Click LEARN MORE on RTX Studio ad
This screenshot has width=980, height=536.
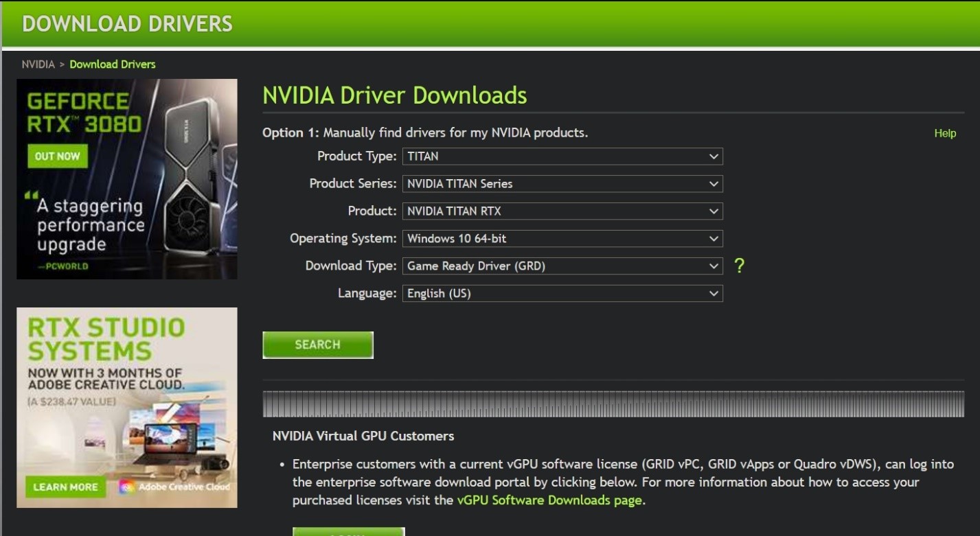point(65,487)
